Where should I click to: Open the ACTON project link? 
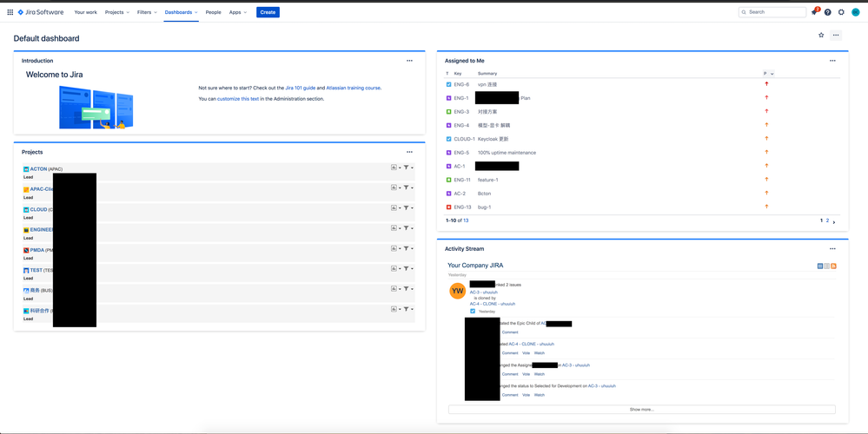click(39, 169)
